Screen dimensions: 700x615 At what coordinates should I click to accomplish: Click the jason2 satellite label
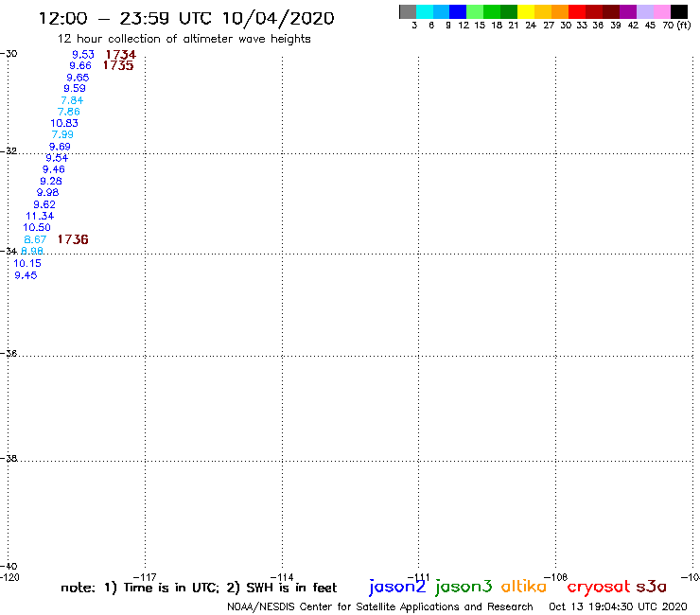(x=397, y=587)
